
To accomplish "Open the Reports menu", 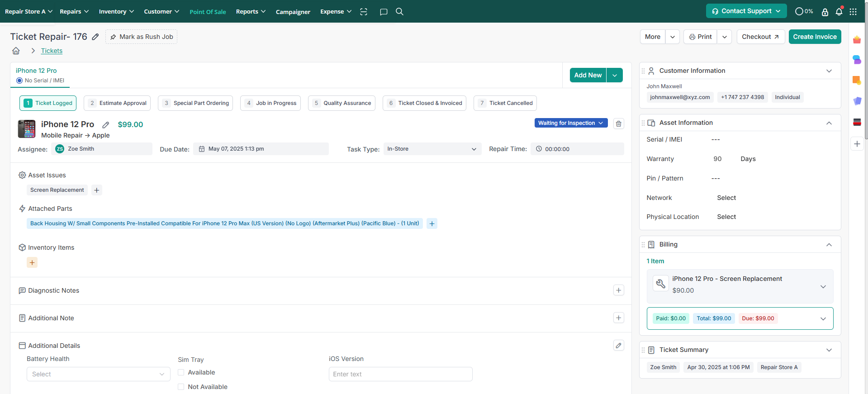I will click(251, 11).
